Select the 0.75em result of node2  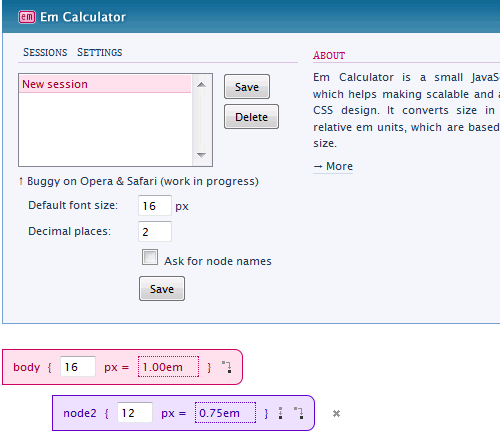225,413
